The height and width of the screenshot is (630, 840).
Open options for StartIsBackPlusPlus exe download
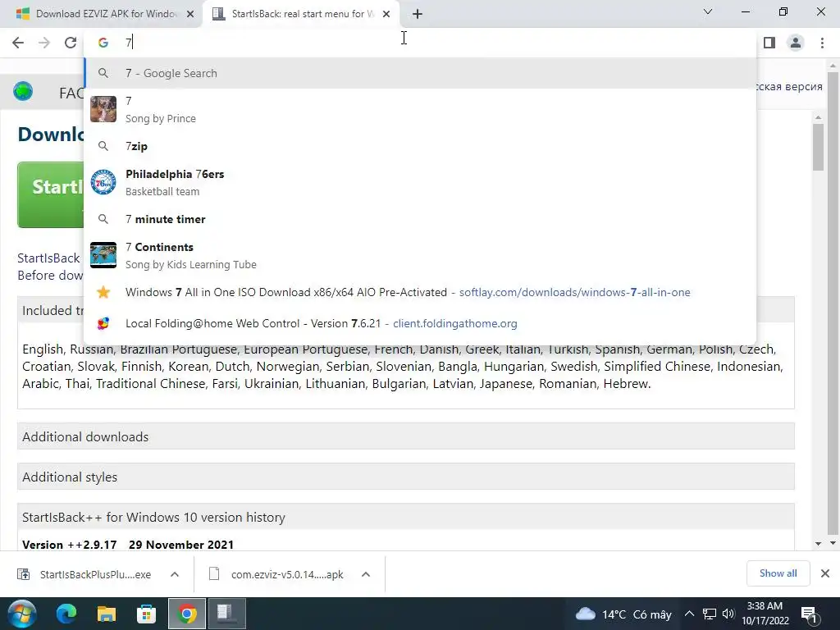pyautogui.click(x=175, y=574)
